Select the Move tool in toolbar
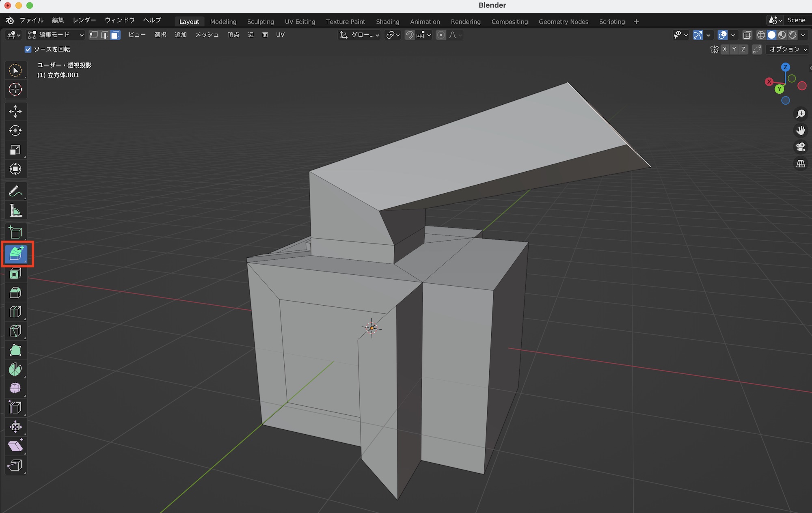Image resolution: width=812 pixels, height=513 pixels. (x=15, y=111)
